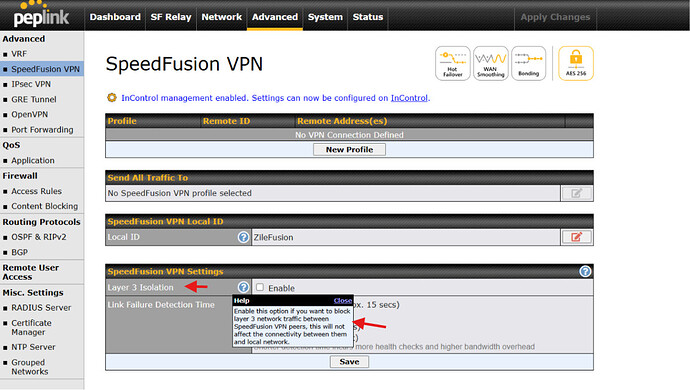Image resolution: width=690 pixels, height=390 pixels.
Task: Click the Peplink logo
Action: tap(41, 15)
